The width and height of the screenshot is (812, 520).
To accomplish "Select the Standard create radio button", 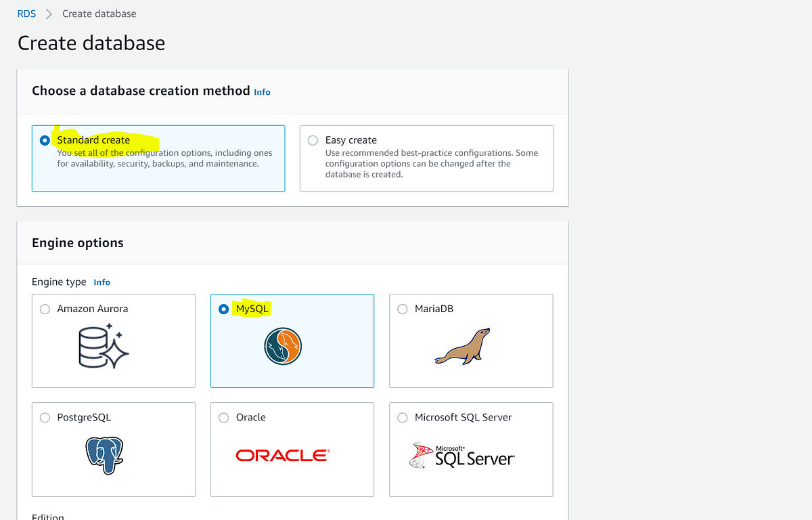I will 45,140.
